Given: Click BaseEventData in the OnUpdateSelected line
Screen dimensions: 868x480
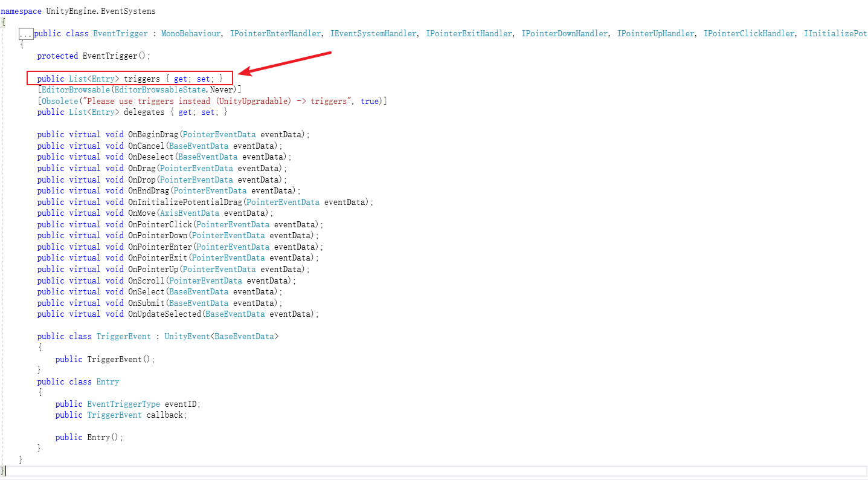Looking at the screenshot, I should click(x=235, y=314).
